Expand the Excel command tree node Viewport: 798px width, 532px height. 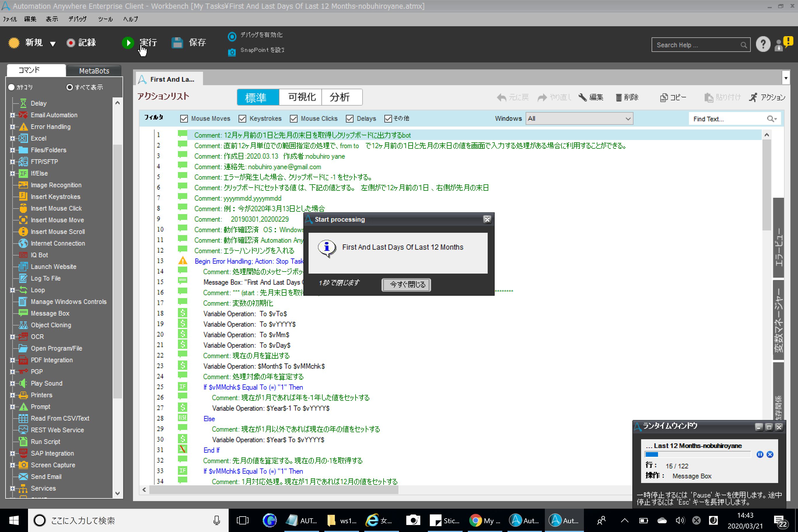[13, 139]
